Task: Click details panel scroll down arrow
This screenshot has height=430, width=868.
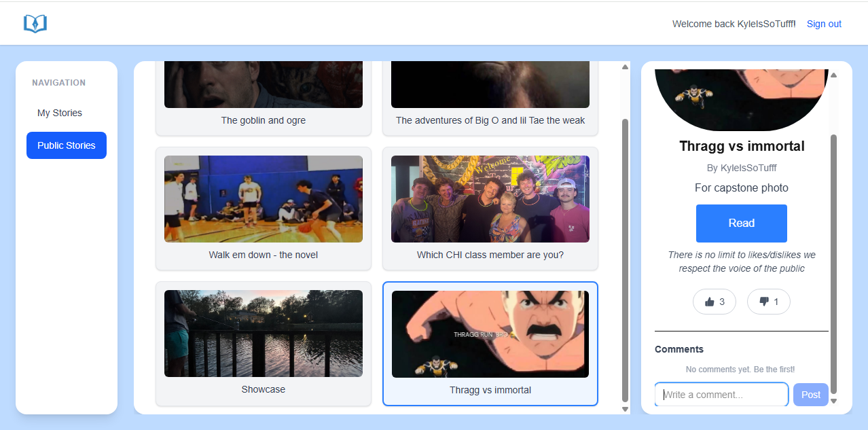Action: 833,401
